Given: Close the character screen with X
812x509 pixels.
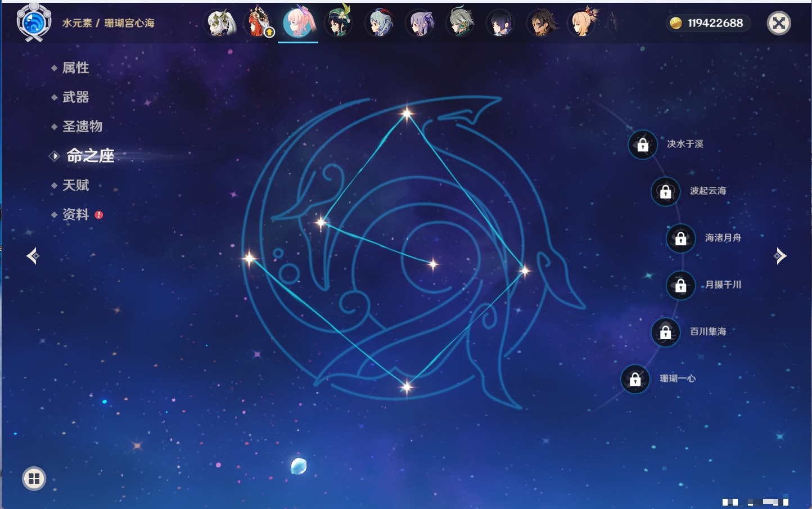Looking at the screenshot, I should [x=779, y=23].
